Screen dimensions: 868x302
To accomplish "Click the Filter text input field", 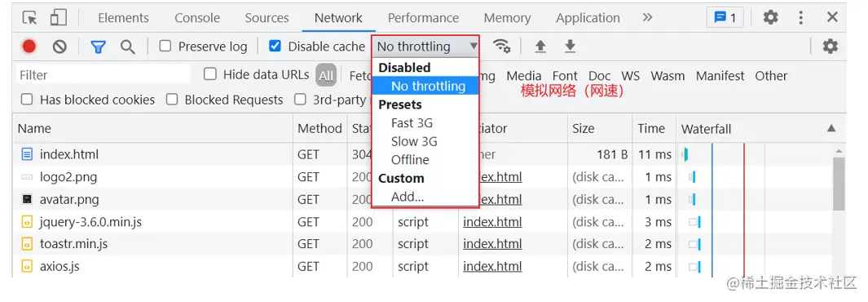I will coord(103,75).
